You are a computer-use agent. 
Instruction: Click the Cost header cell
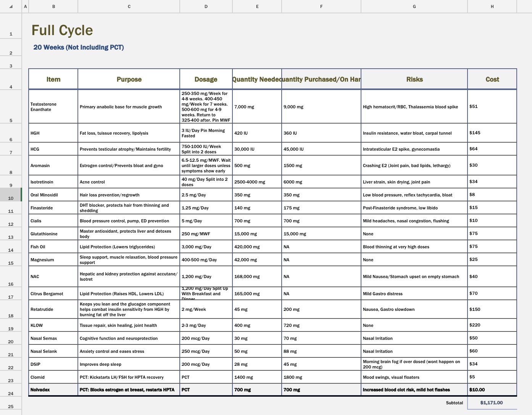point(492,79)
